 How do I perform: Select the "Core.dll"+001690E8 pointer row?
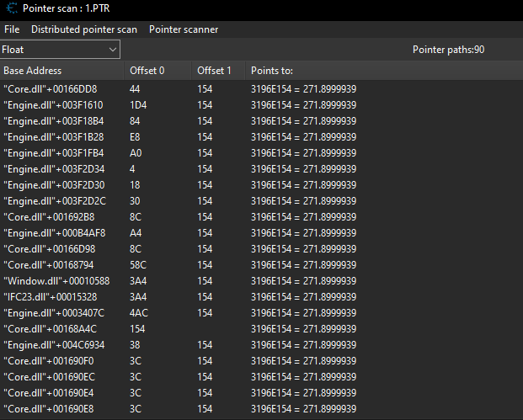point(49,408)
